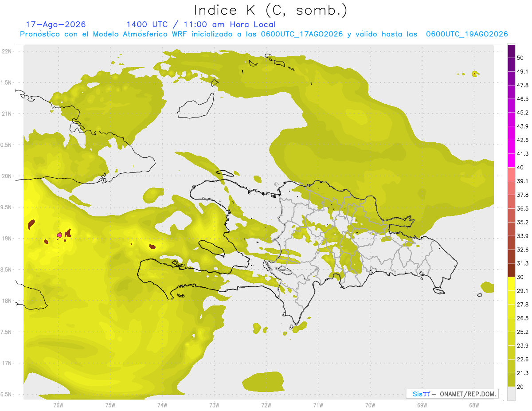Click the '43.9' value on the color scale
The height and width of the screenshot is (411, 532).
523,126
